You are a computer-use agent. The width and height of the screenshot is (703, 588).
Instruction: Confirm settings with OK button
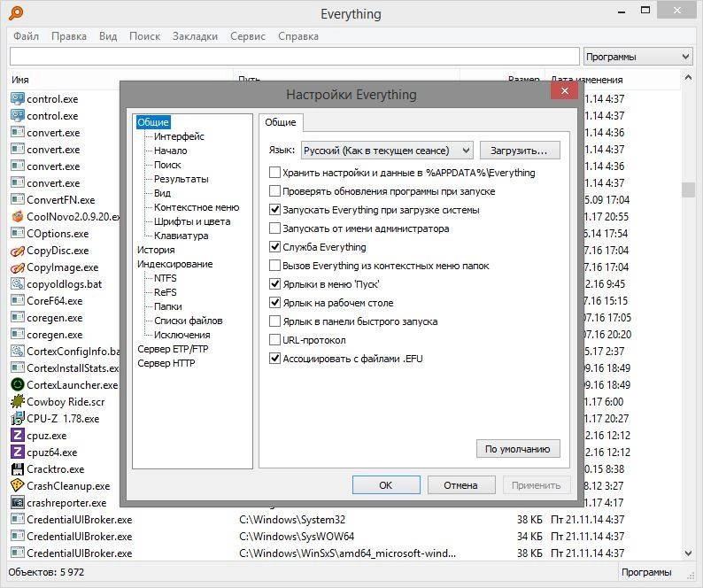point(386,485)
